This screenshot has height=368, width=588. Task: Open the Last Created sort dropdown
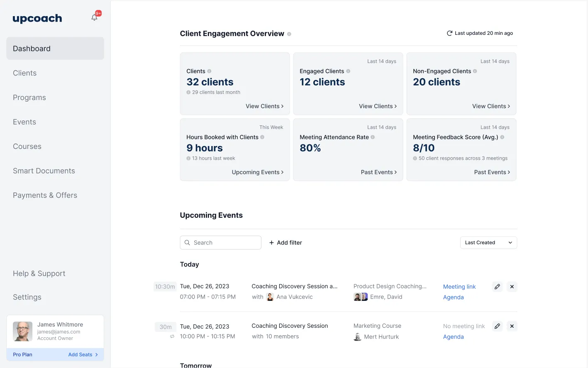click(488, 242)
